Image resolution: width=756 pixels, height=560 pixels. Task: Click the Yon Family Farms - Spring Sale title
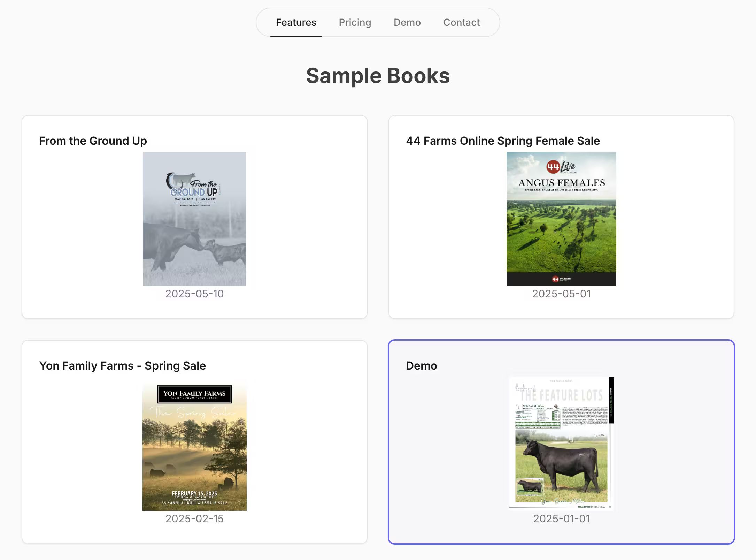(123, 366)
